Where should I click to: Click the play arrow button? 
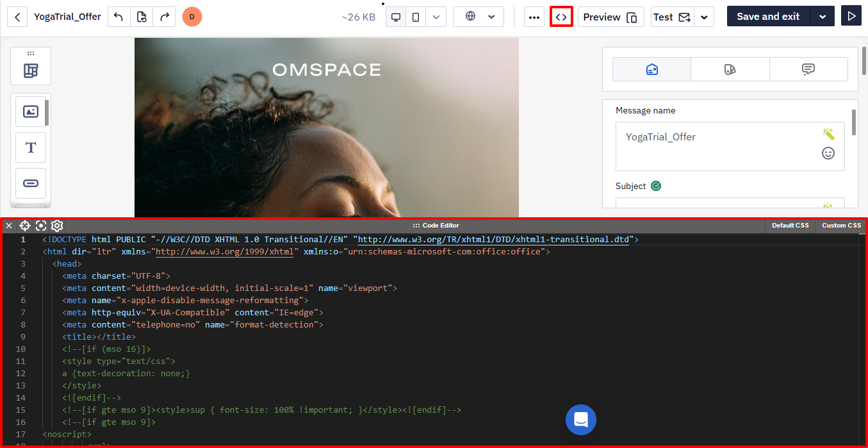[x=851, y=17]
